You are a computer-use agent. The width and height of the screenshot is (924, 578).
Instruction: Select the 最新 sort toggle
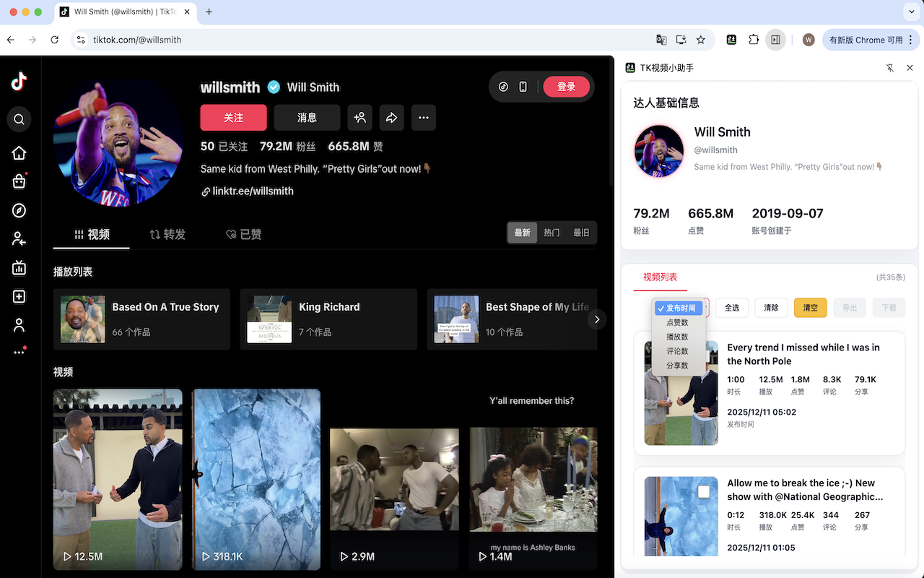pyautogui.click(x=523, y=233)
